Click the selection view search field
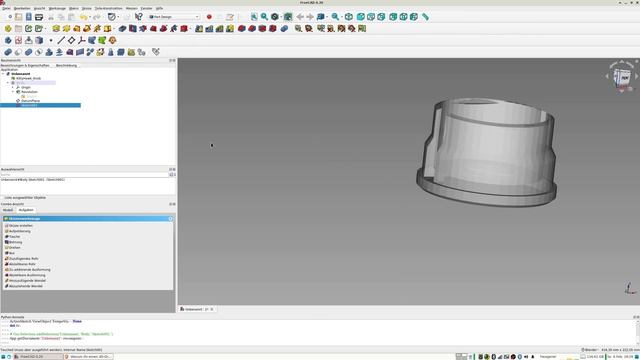This screenshot has width=640, height=360. 84,174
